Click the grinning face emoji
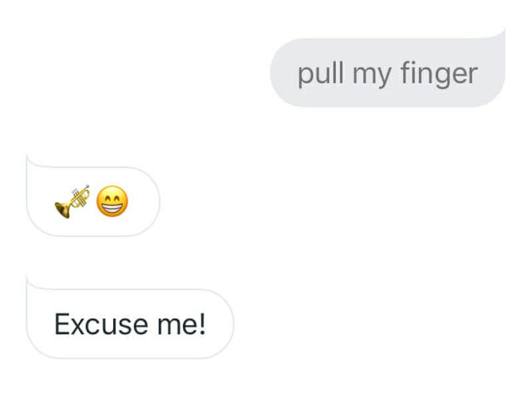This screenshot has width=532, height=420. 112,202
